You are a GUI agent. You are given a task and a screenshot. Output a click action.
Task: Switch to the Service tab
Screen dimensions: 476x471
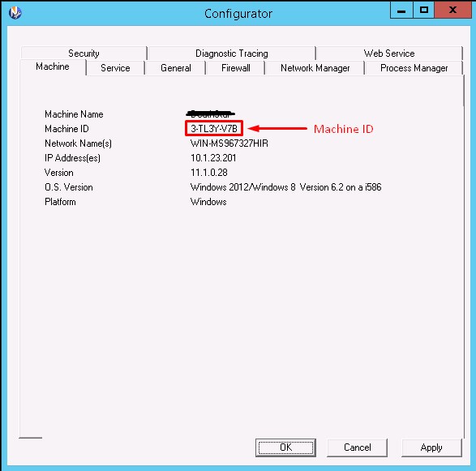115,67
